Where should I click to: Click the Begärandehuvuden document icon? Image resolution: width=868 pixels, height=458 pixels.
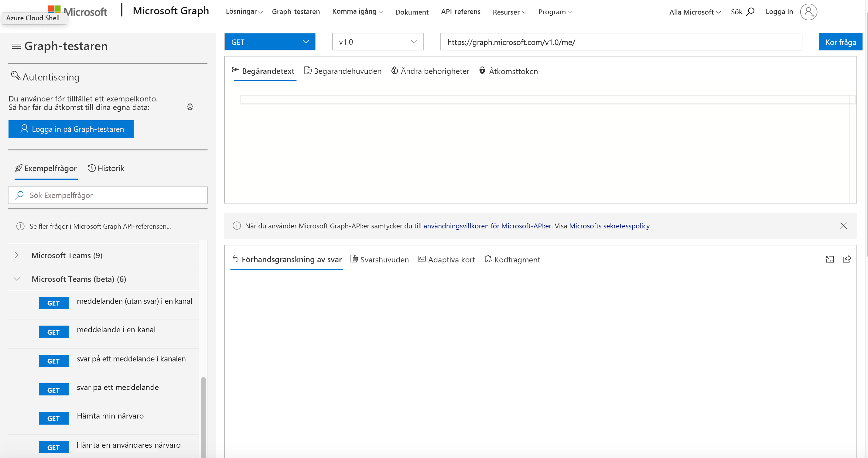308,70
